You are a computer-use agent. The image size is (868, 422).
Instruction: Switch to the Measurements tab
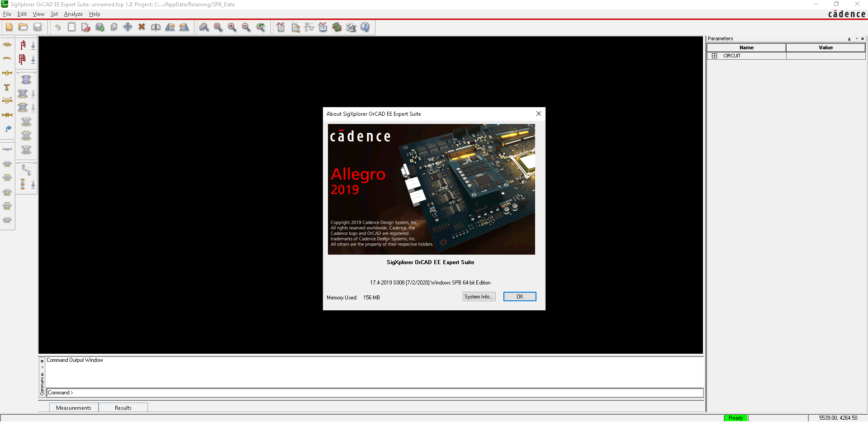tap(74, 408)
